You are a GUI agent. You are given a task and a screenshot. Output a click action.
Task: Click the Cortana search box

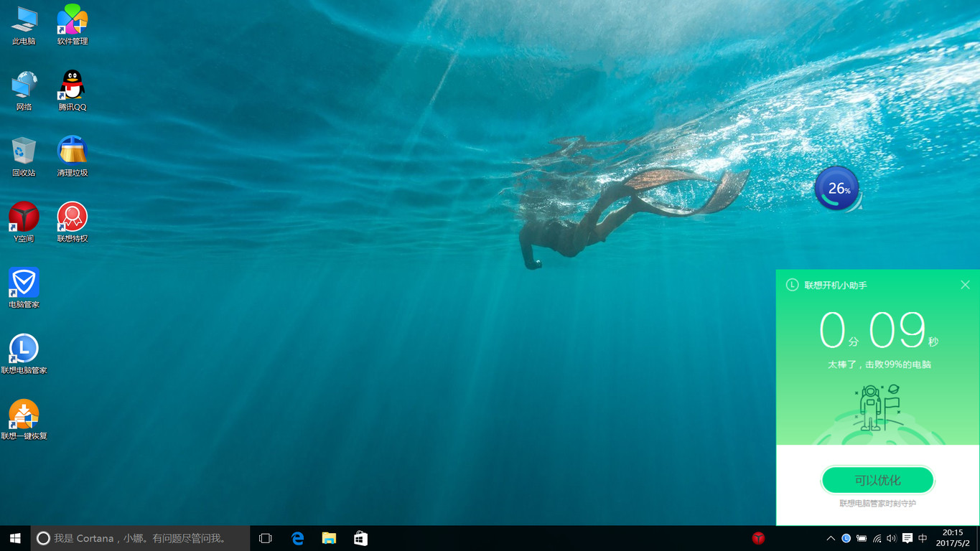point(140,538)
